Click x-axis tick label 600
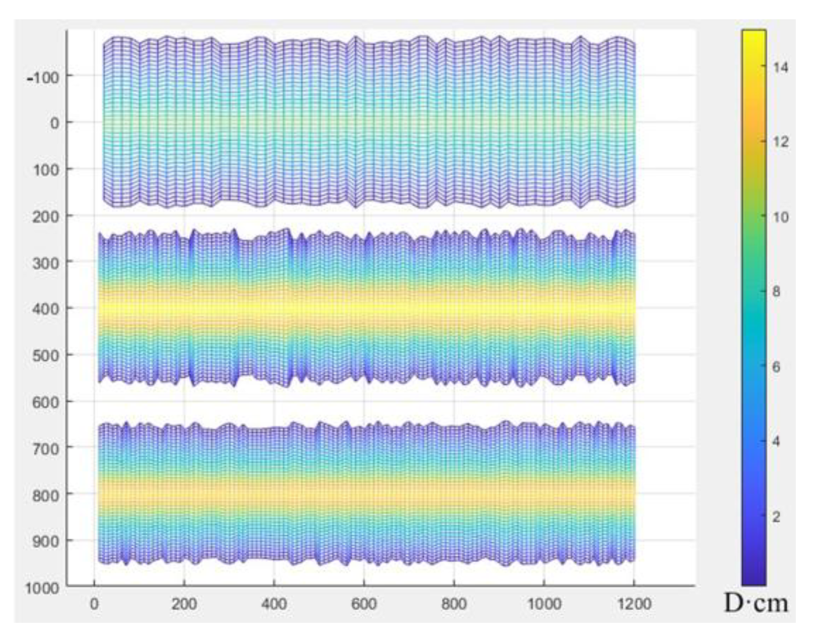816x644 pixels. click(x=364, y=604)
